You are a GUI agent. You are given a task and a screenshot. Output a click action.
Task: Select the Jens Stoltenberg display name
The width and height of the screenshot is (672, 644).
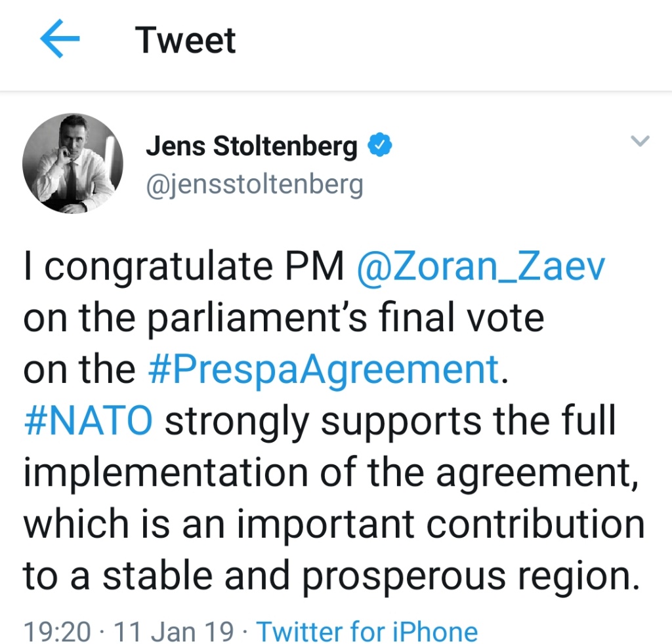pyautogui.click(x=252, y=146)
